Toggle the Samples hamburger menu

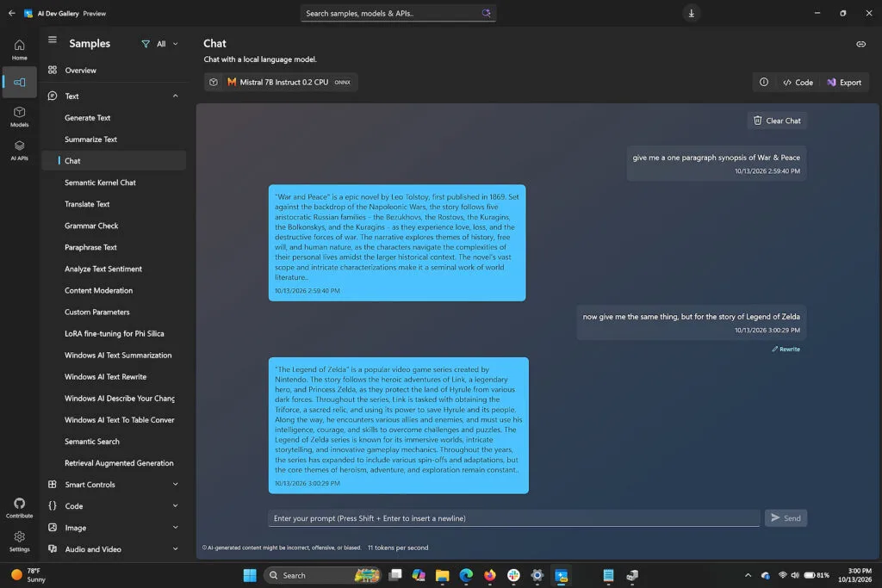pos(53,40)
